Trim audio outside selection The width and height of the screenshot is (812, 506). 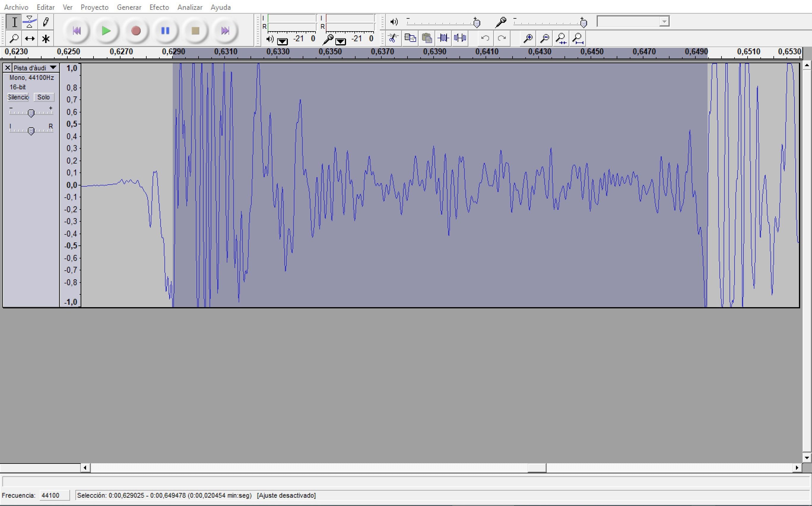pyautogui.click(x=443, y=38)
